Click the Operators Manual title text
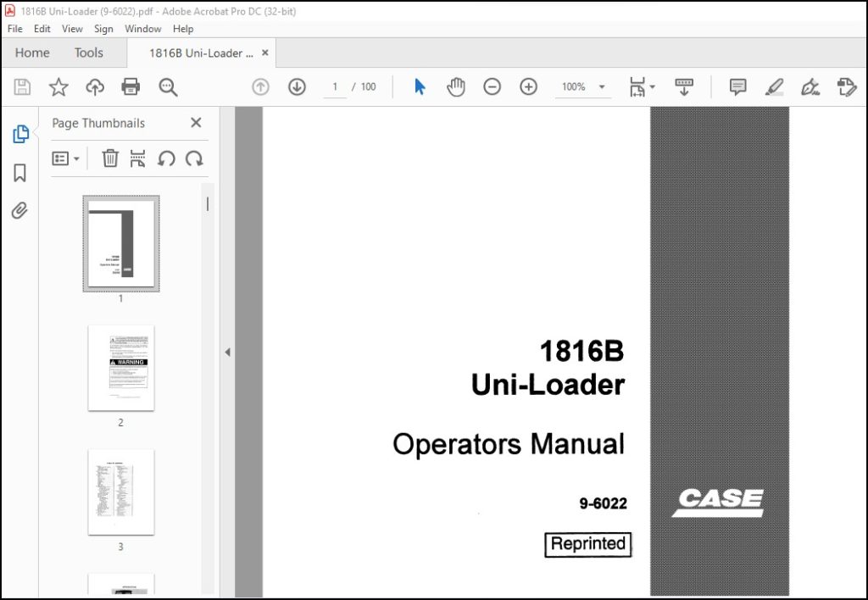The height and width of the screenshot is (600, 868). pos(509,444)
